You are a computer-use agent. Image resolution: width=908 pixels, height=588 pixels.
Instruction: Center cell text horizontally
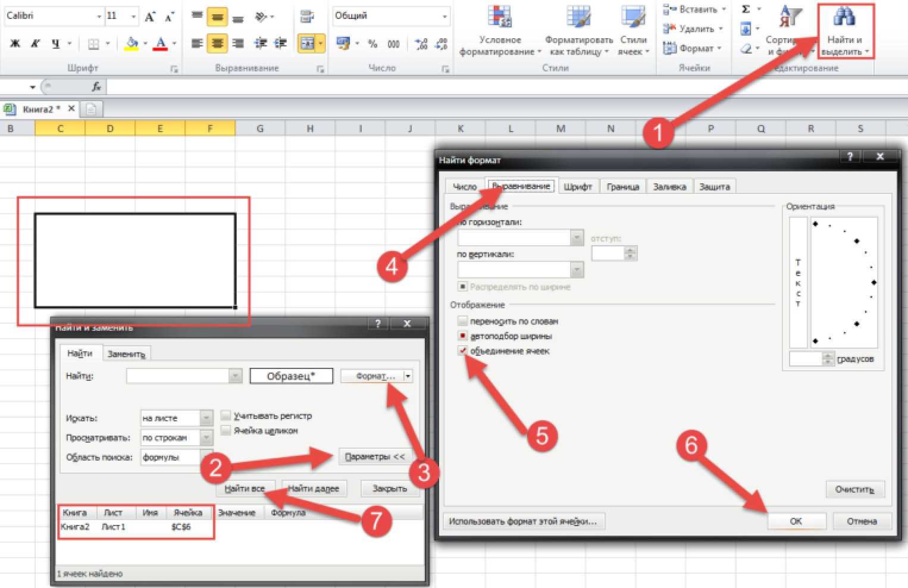click(x=217, y=43)
